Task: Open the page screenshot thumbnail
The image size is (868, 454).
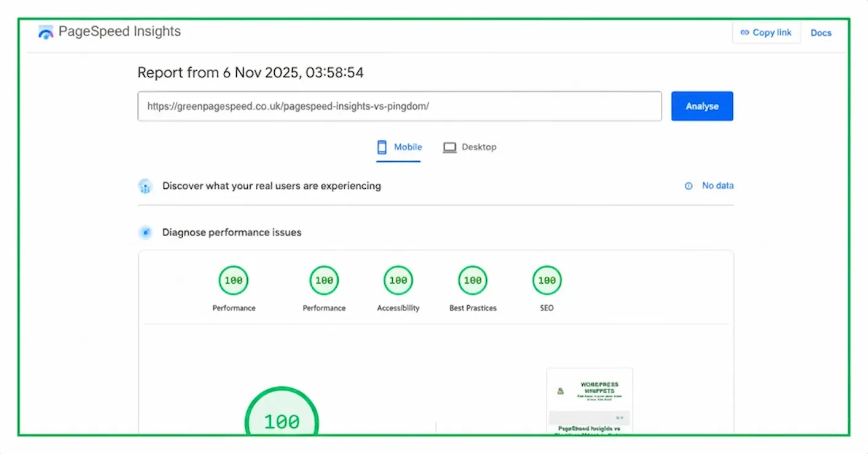Action: click(589, 401)
